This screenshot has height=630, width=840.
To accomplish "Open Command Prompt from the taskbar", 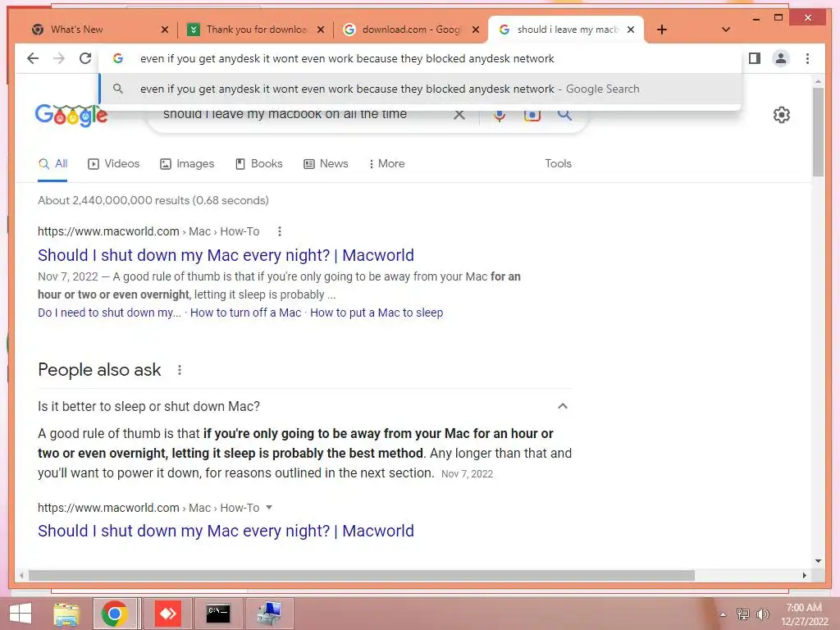I will 218,614.
